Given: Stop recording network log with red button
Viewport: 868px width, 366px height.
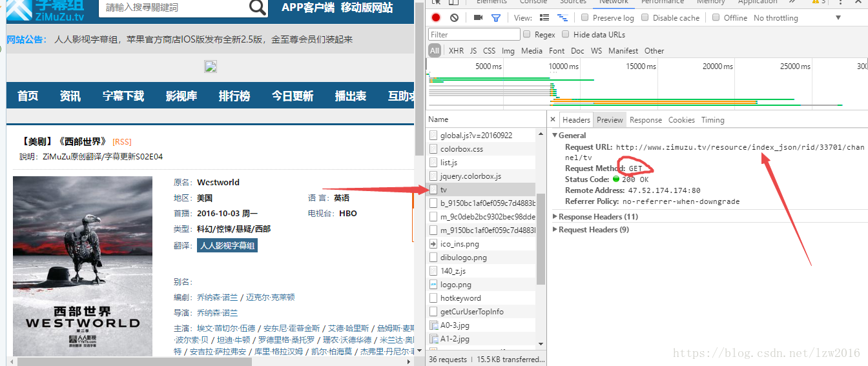Looking at the screenshot, I should [436, 18].
